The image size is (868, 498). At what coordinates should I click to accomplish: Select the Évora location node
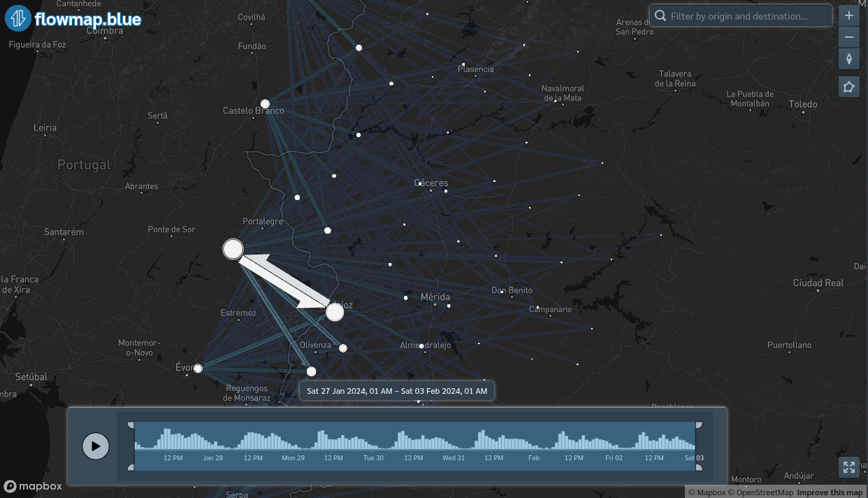pos(198,369)
